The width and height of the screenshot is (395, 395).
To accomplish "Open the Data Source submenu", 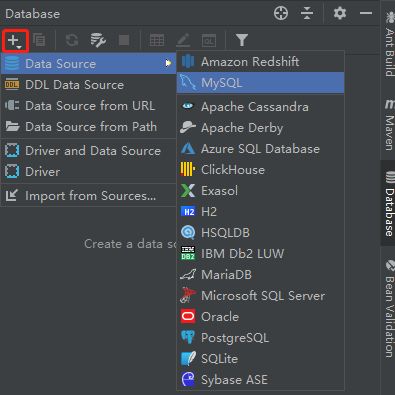I will [89, 63].
